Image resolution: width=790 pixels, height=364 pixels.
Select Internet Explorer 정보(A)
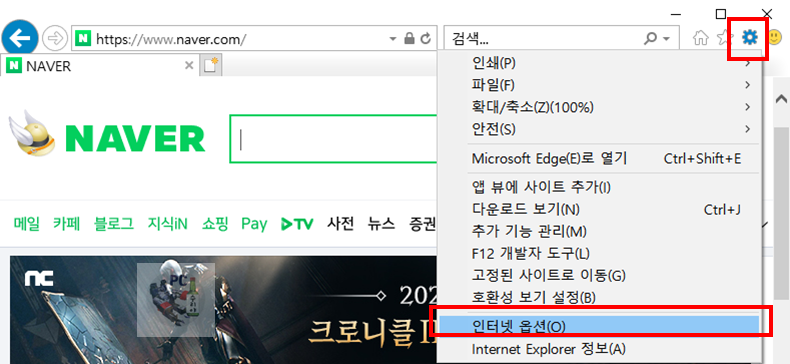(600, 349)
